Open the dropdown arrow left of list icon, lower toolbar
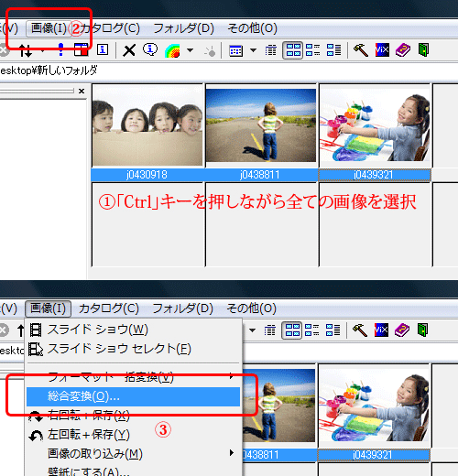This screenshot has height=476, width=458. coord(252,330)
